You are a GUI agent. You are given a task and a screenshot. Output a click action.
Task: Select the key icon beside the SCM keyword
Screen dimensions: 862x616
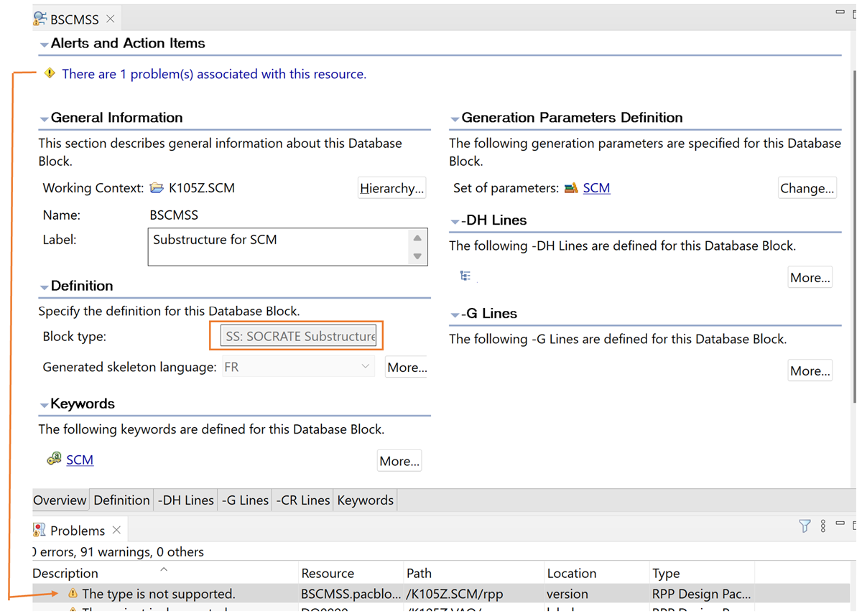click(x=52, y=459)
